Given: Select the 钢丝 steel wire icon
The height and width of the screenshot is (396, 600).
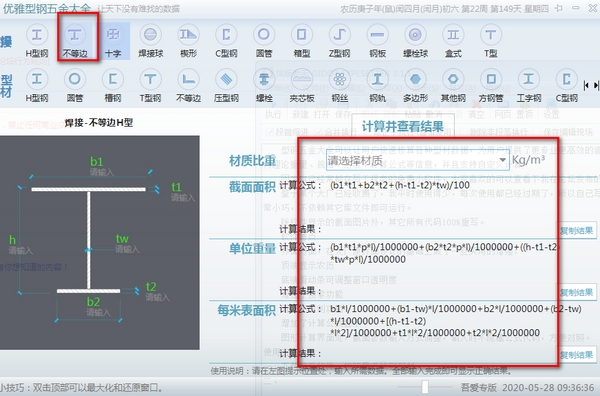Looking at the screenshot, I should (x=339, y=86).
